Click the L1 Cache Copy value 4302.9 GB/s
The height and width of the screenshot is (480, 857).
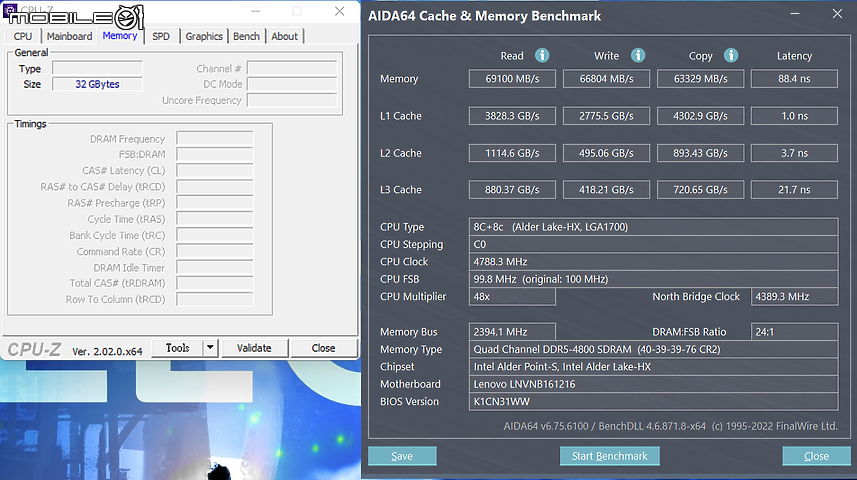coord(700,116)
